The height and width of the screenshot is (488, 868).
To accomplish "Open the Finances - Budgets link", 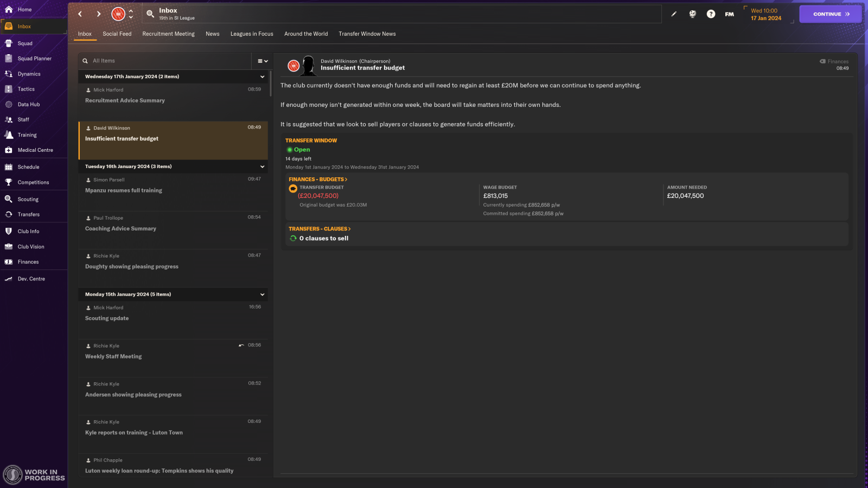I will 318,179.
